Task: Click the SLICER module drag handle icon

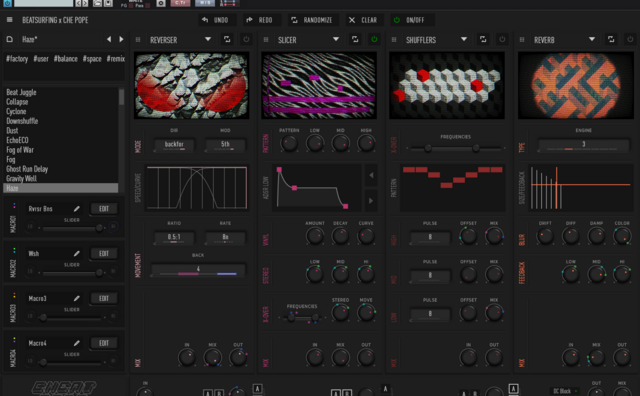Action: pos(266,40)
